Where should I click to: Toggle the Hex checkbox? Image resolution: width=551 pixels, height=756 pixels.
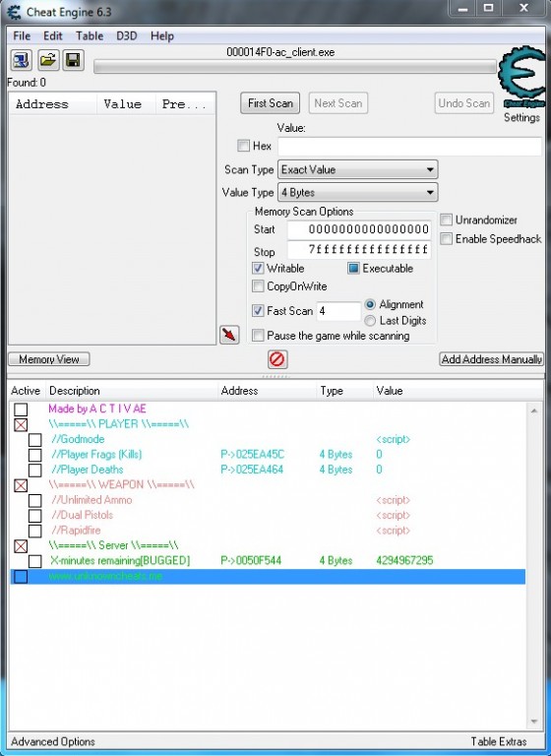tap(244, 146)
